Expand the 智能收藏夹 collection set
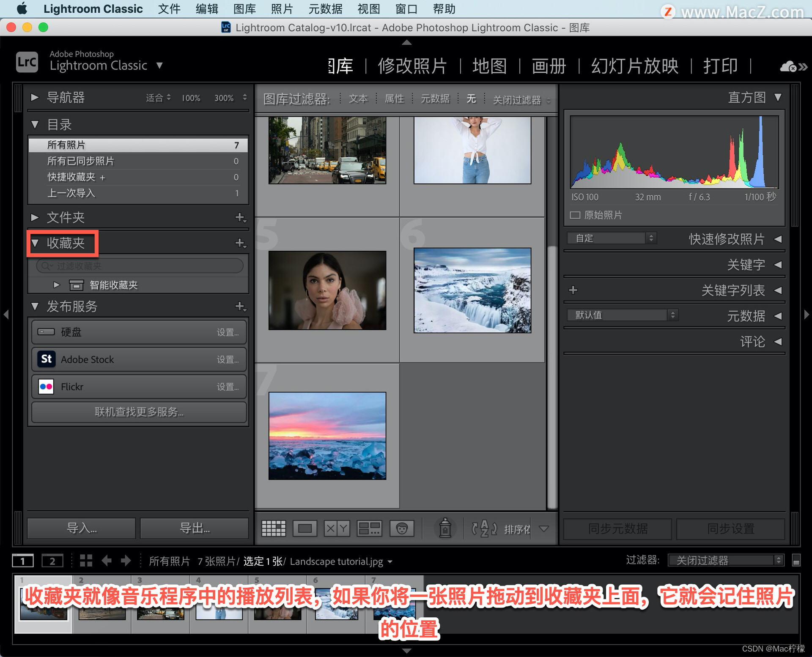Viewport: 812px width, 657px height. tap(57, 285)
